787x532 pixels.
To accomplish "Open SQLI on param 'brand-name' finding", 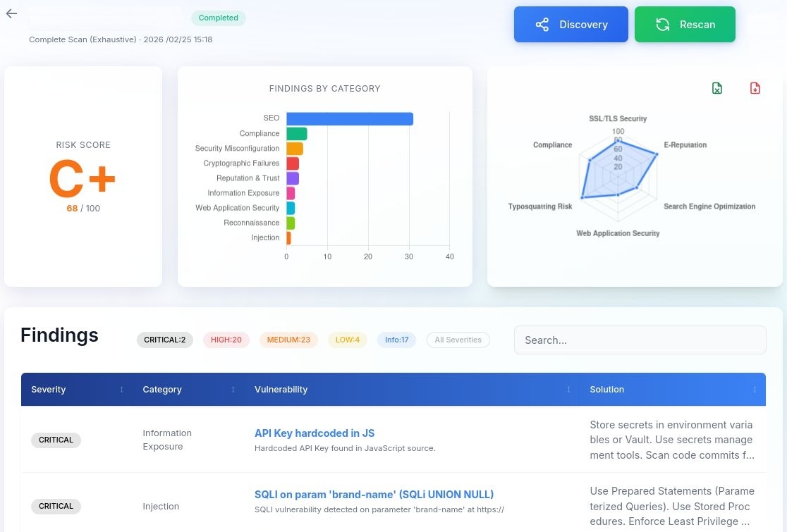I will pos(374,494).
